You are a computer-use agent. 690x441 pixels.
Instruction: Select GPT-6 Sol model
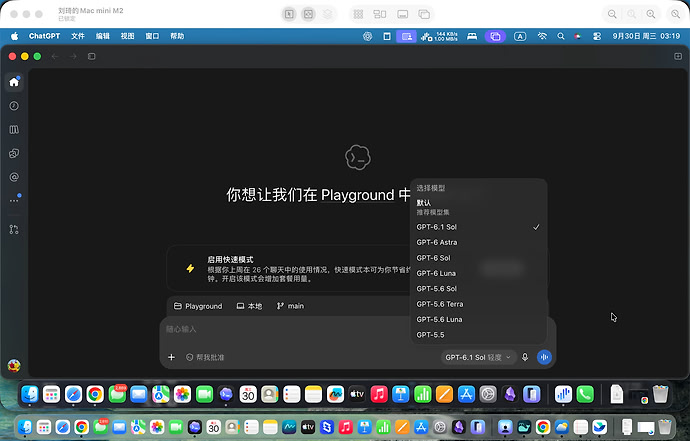(x=478, y=258)
